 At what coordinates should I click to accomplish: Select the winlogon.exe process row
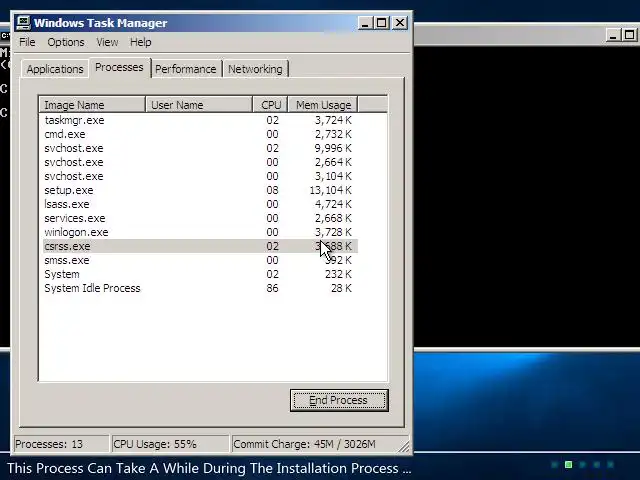tap(200, 232)
